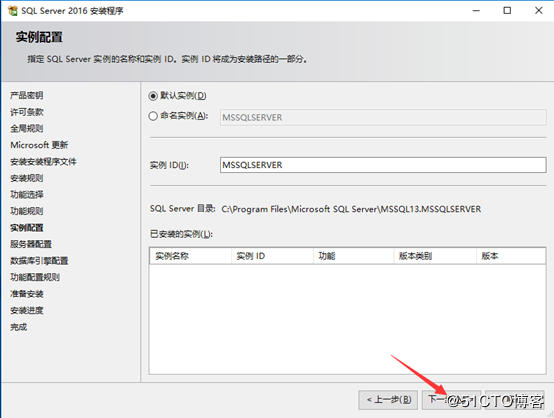Go back with the 上一步 button

click(x=388, y=400)
